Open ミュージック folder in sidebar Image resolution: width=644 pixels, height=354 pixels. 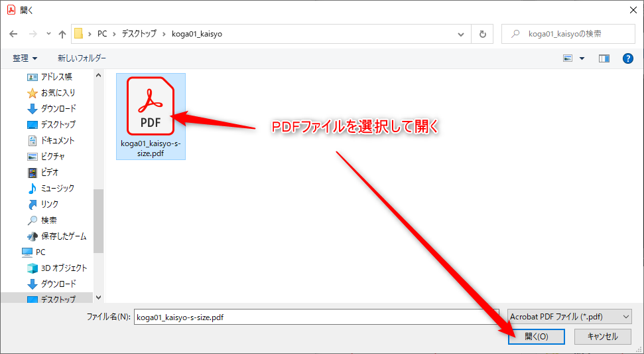tap(50, 189)
